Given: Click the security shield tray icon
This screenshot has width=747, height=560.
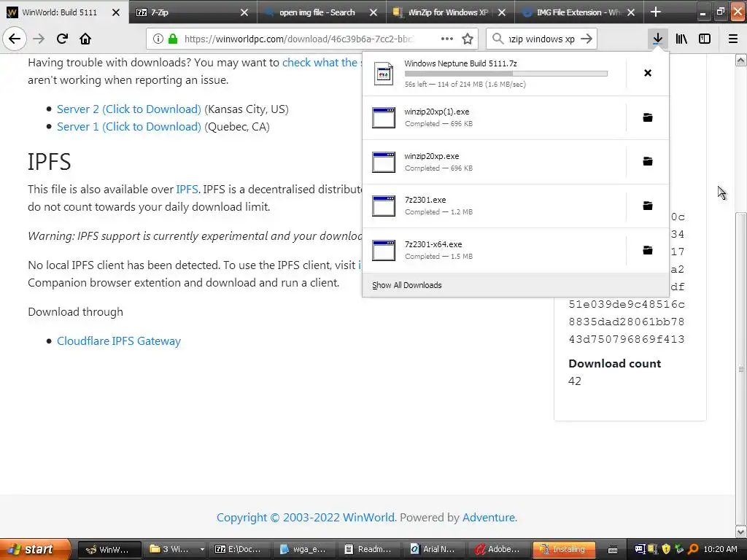Looking at the screenshot, I should click(x=665, y=549).
